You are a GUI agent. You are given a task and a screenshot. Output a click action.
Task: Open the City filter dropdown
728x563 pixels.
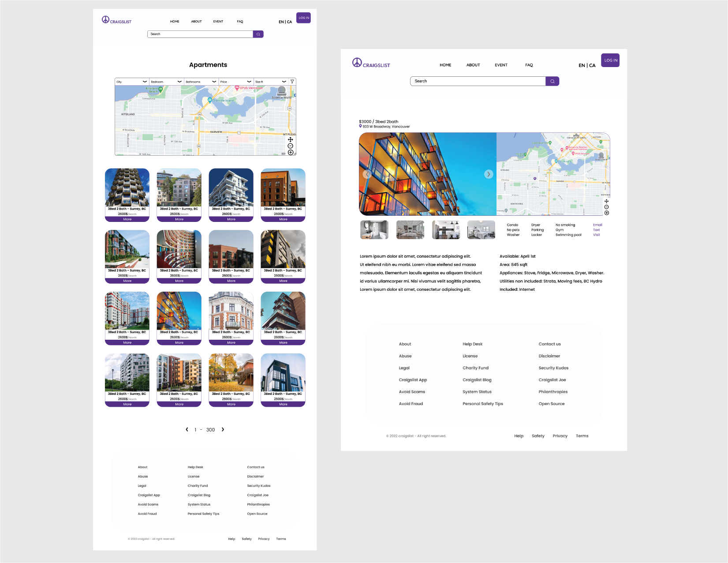coord(132,82)
